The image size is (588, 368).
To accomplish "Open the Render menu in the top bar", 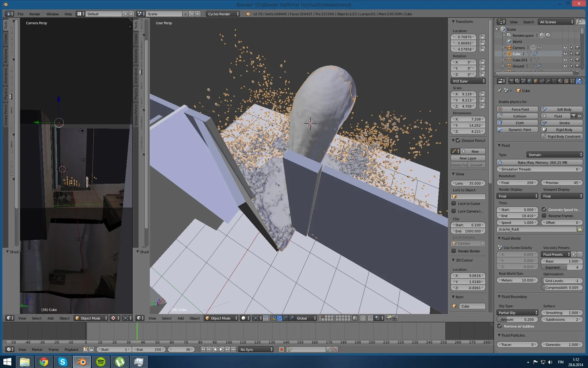I will (35, 14).
